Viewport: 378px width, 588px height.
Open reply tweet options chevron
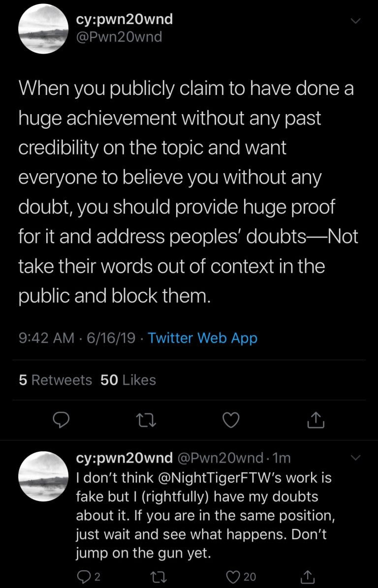coord(355,458)
